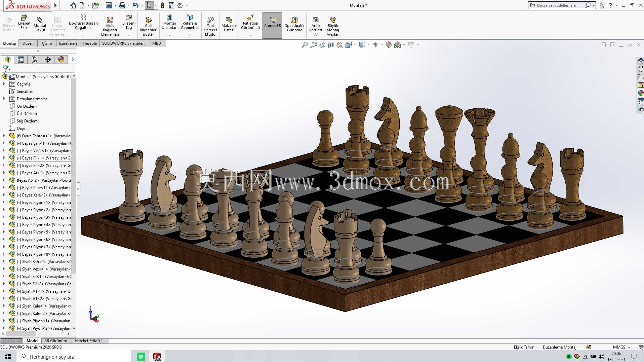Open the ConfigurationManager tab icon
Image resolution: width=644 pixels, height=362 pixels.
[x=34, y=60]
